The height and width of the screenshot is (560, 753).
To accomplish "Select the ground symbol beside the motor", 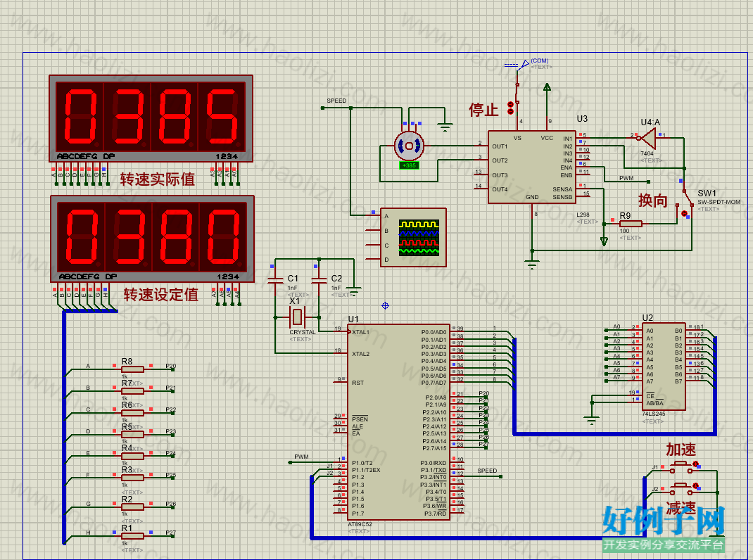I will point(445,127).
